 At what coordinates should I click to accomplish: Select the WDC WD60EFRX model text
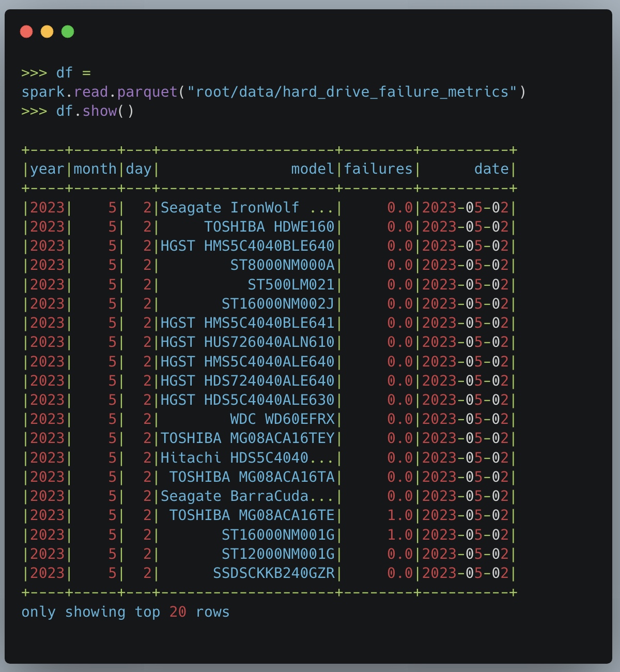point(282,419)
